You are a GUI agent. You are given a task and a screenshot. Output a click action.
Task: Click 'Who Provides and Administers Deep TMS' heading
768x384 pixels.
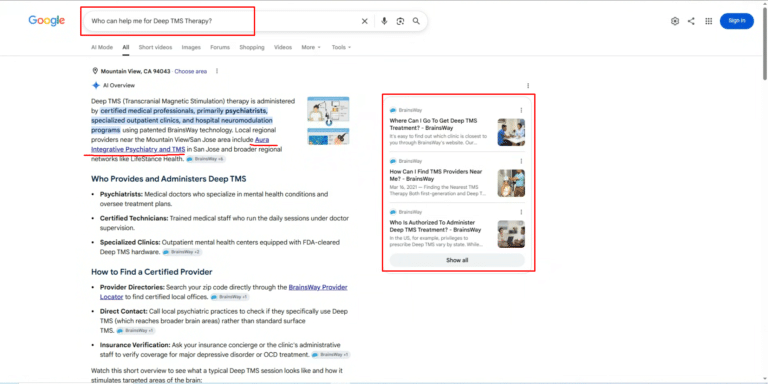pyautogui.click(x=168, y=179)
